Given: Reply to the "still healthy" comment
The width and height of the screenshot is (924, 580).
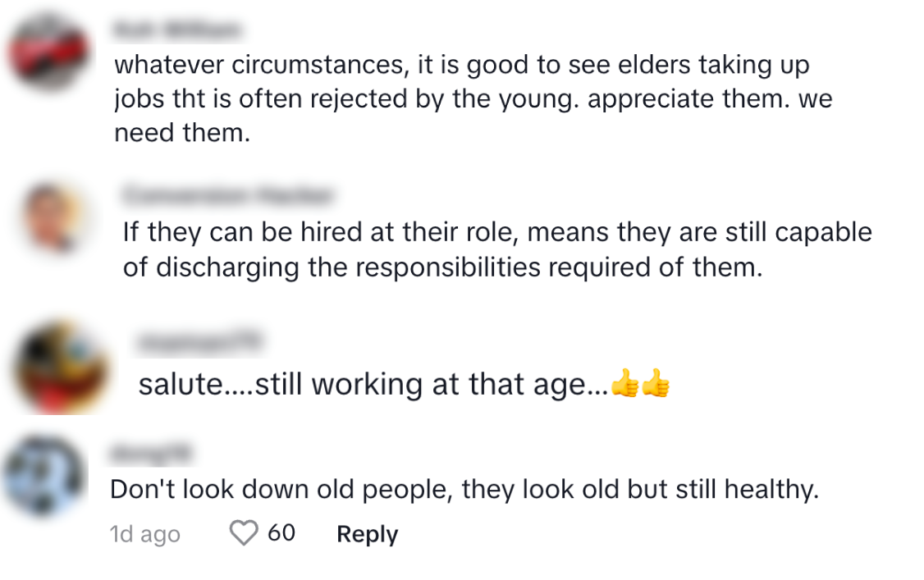Looking at the screenshot, I should click(x=367, y=534).
